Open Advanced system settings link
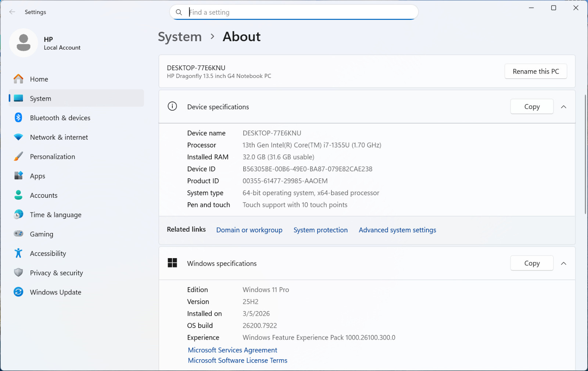Viewport: 588px width, 371px height. [397, 230]
